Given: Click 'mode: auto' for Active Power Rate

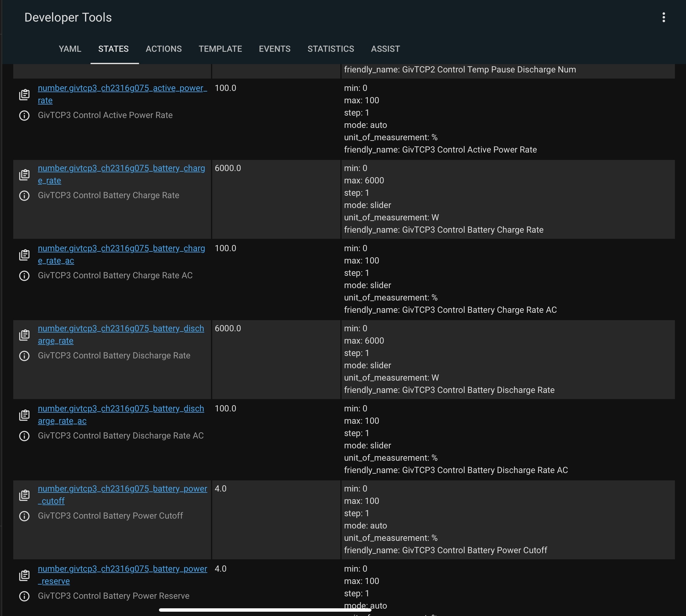Looking at the screenshot, I should point(365,125).
